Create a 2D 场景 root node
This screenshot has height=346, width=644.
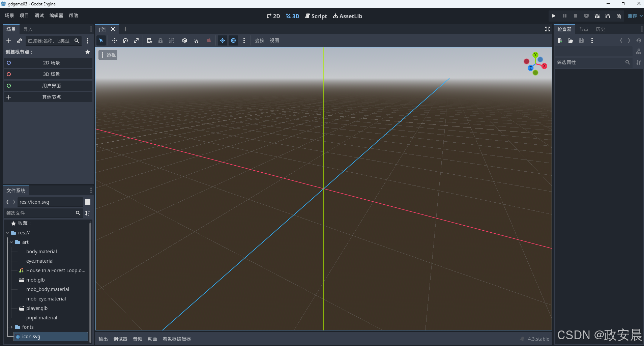click(x=48, y=63)
